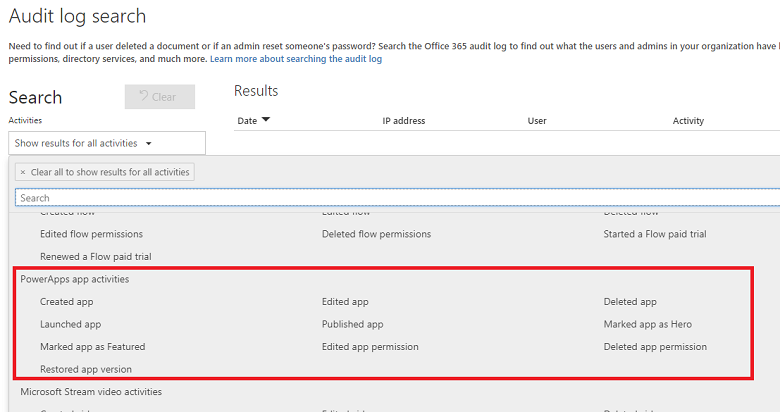This screenshot has width=780, height=412.
Task: Click the activities Search input field
Action: tap(397, 198)
